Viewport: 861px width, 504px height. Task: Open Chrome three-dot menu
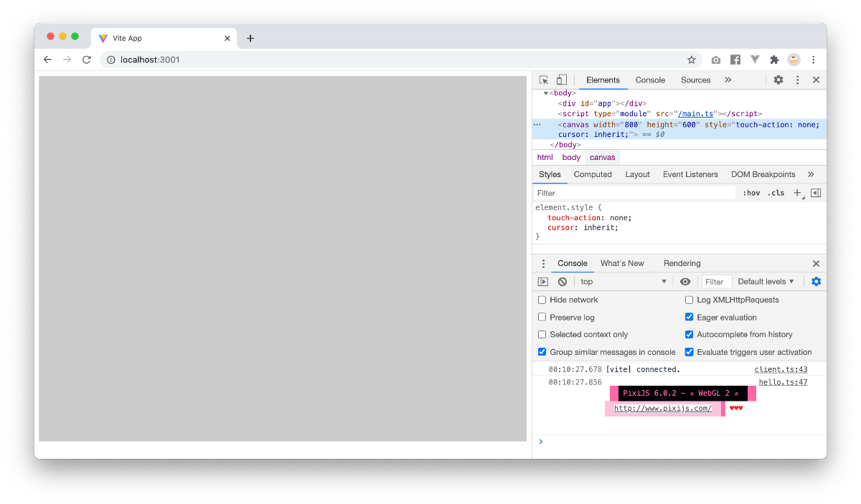pyautogui.click(x=813, y=60)
